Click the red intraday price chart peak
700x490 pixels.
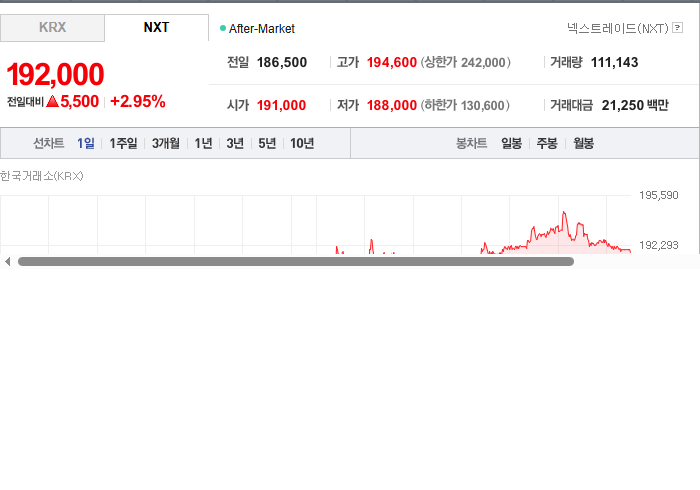click(564, 213)
